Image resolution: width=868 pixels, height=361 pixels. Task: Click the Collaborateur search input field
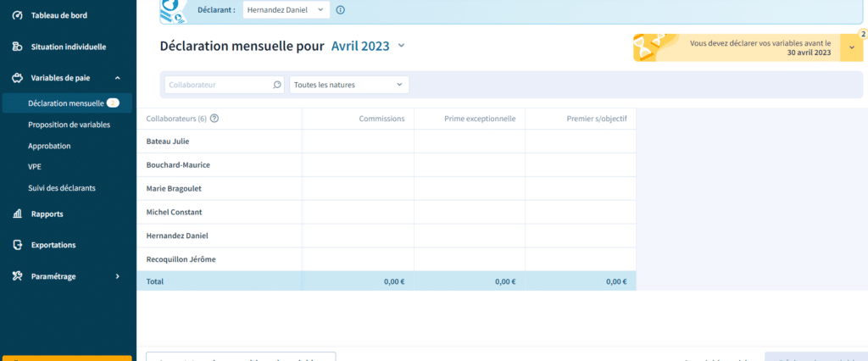(x=224, y=85)
